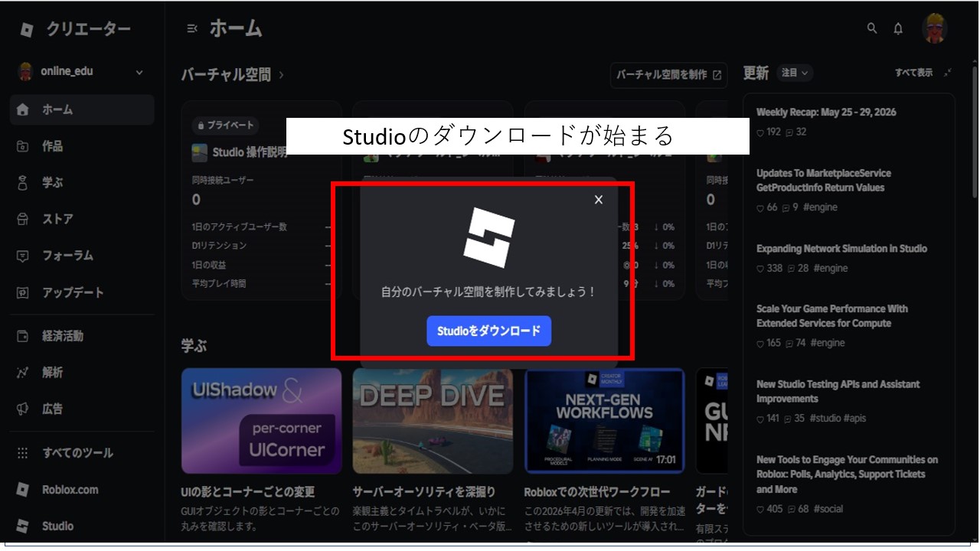Open Expanding Network Simulation in Studio post
This screenshot has height=551, width=980.
click(x=841, y=249)
